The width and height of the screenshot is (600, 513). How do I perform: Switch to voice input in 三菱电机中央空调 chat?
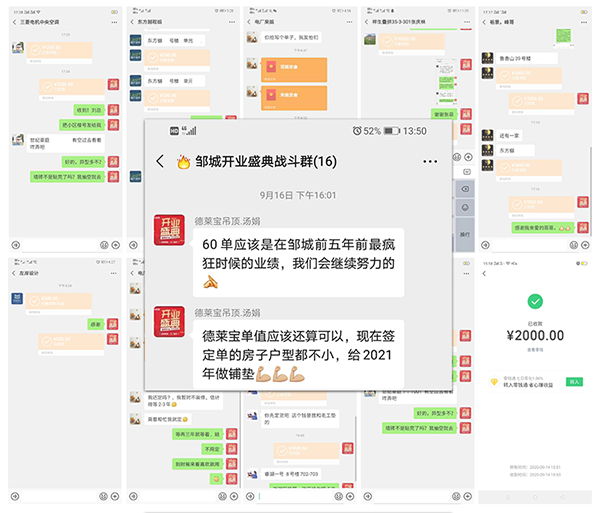tap(16, 245)
